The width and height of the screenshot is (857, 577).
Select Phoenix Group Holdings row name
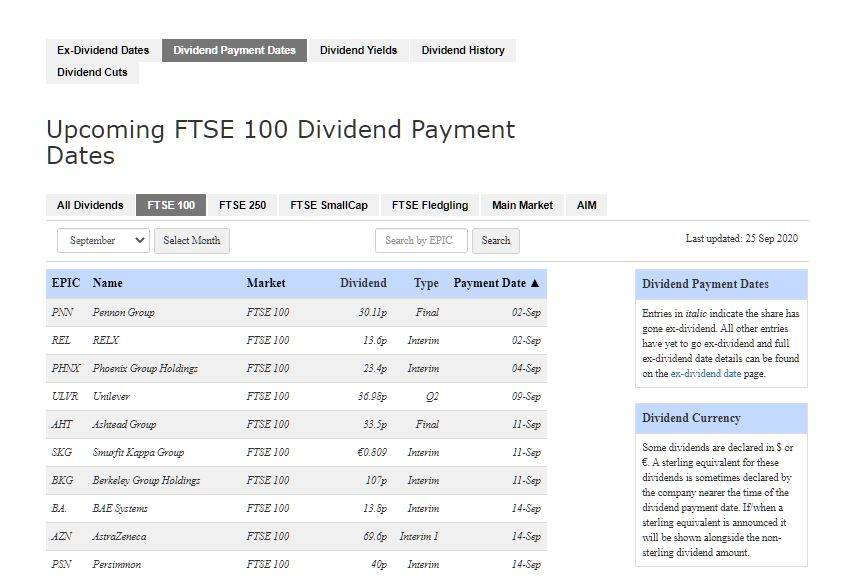[145, 368]
